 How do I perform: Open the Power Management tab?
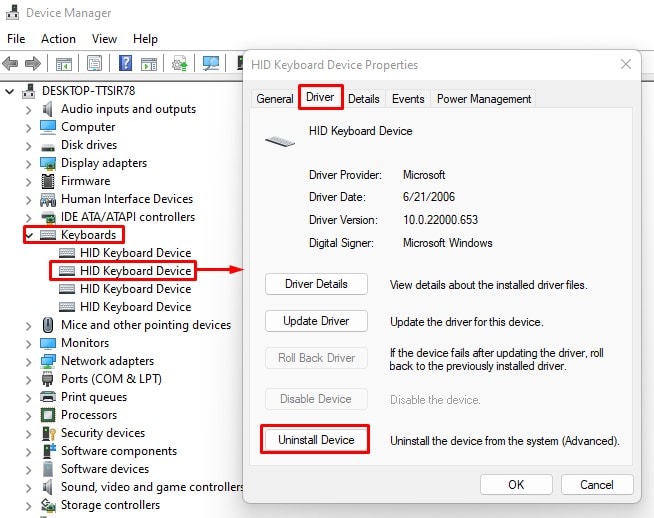(484, 99)
